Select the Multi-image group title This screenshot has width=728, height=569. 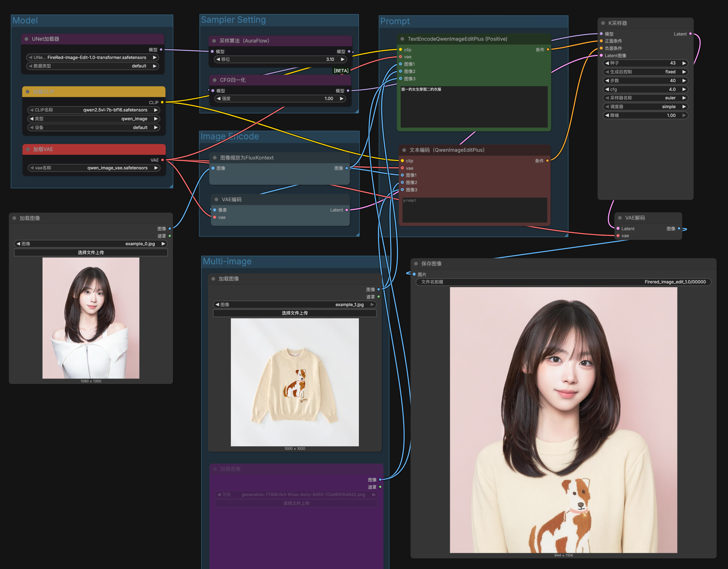tap(227, 261)
